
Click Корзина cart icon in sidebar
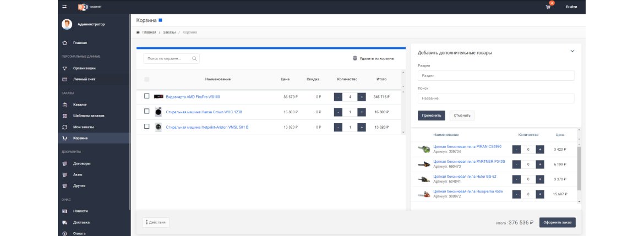point(64,138)
